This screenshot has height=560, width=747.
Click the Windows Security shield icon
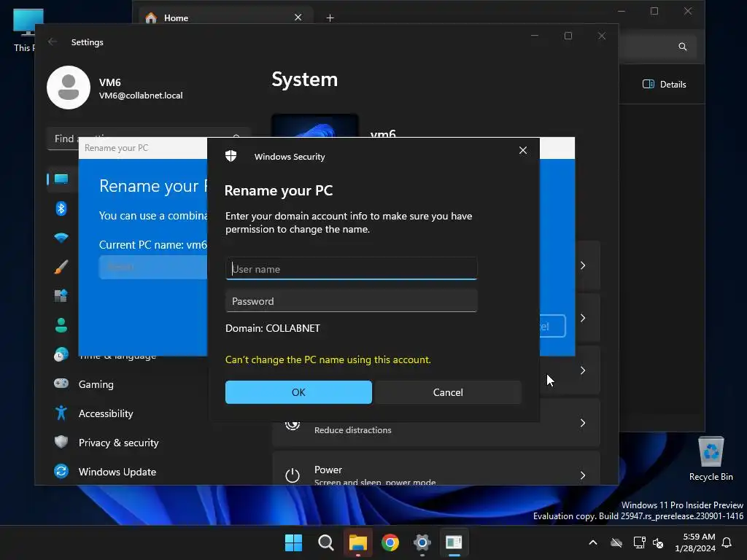231,156
